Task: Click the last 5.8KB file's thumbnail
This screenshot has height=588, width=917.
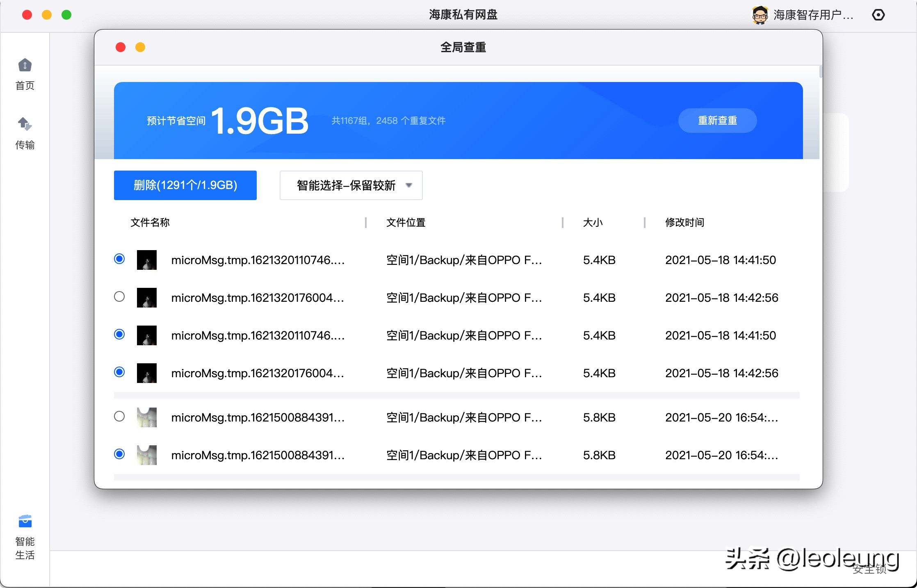Action: point(147,454)
